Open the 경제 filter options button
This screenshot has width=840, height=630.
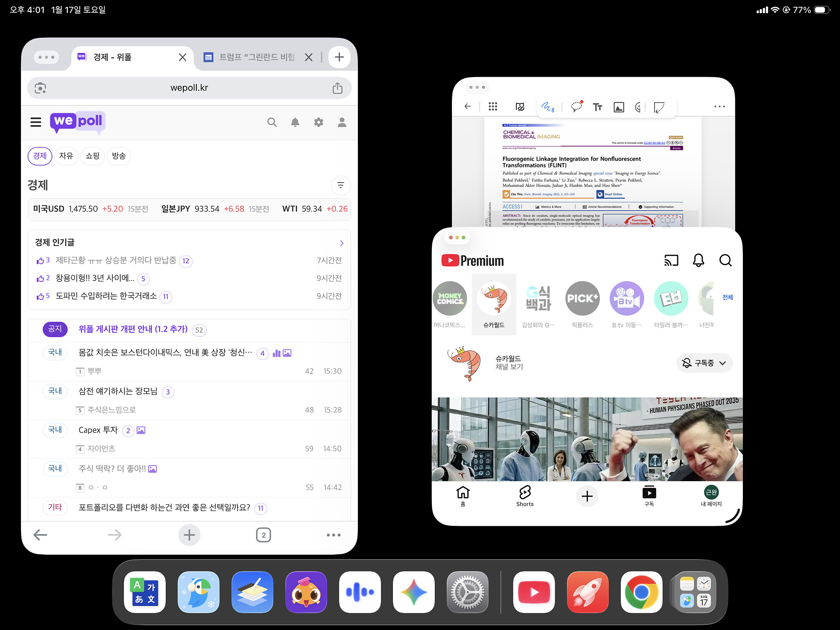341,185
